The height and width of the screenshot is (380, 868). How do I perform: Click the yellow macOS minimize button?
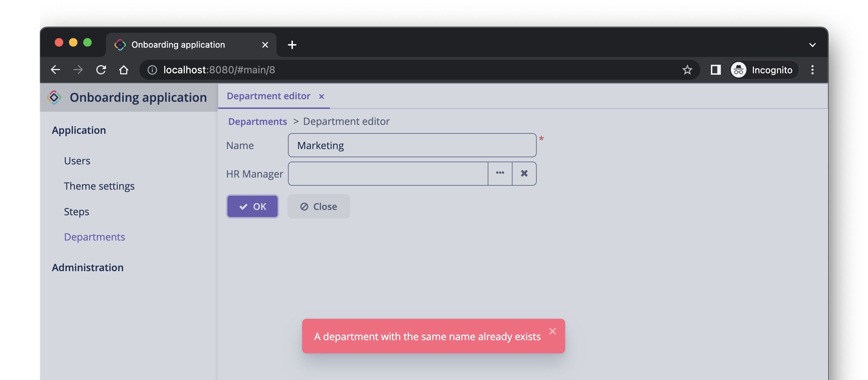73,43
